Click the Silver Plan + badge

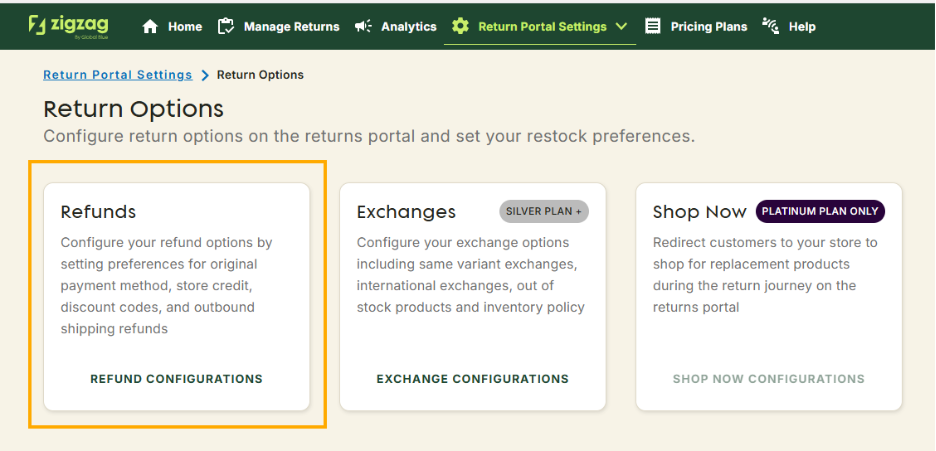click(544, 211)
